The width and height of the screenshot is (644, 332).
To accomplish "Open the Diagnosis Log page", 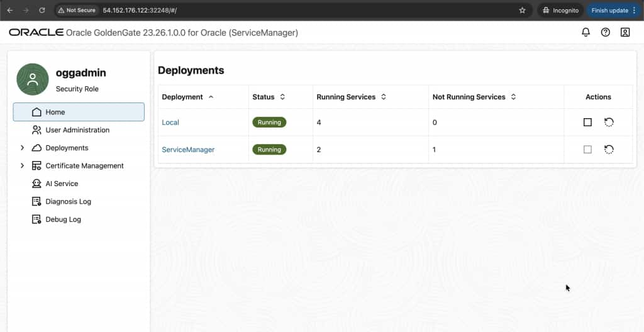I will pos(79,201).
